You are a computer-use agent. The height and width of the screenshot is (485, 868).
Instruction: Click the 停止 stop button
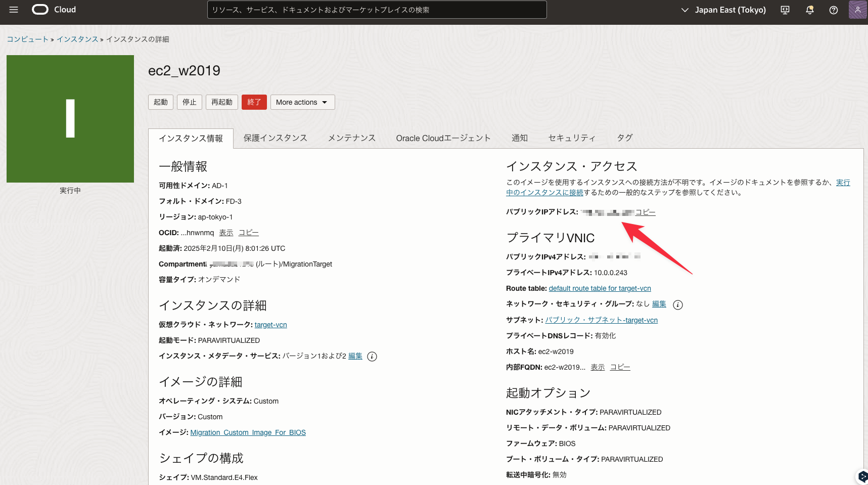tap(190, 102)
